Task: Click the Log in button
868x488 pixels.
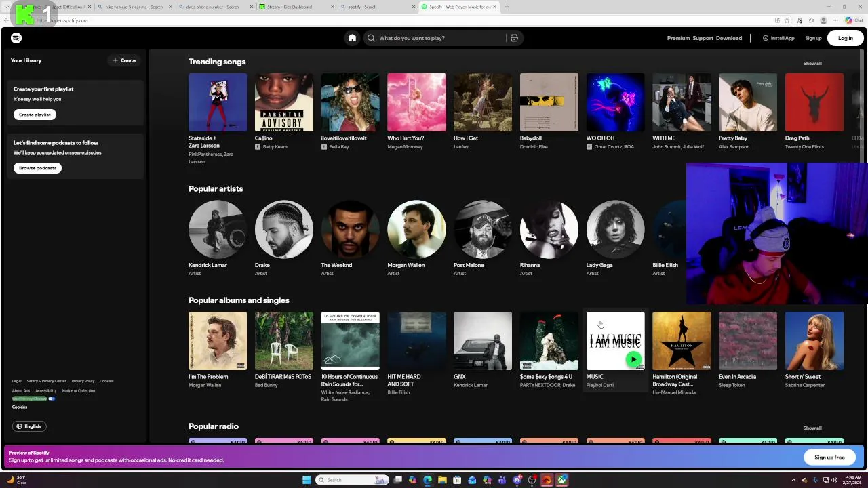Action: click(845, 38)
